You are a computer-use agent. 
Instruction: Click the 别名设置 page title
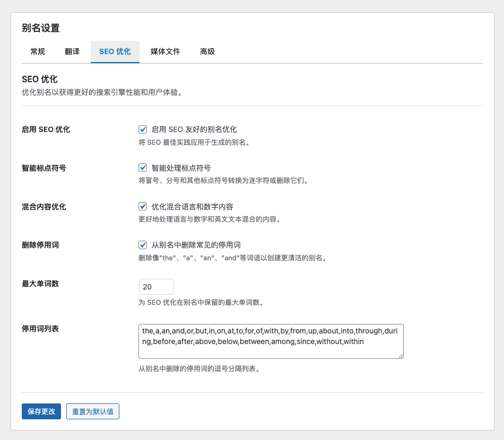(41, 28)
